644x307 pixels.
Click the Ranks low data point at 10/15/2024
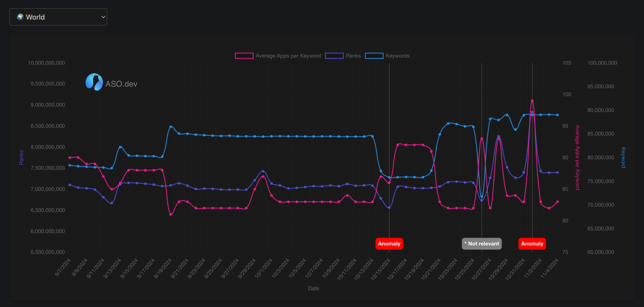(389, 207)
